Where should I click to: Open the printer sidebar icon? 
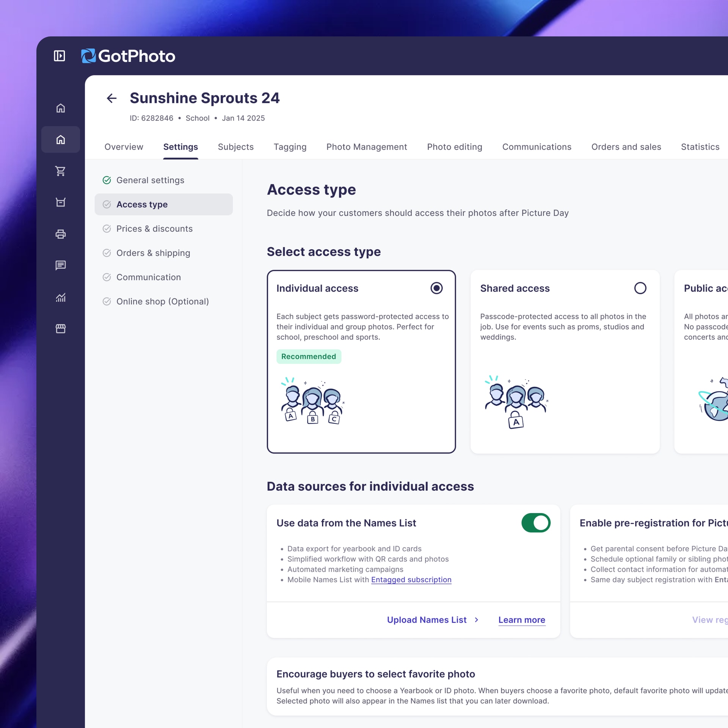61,234
